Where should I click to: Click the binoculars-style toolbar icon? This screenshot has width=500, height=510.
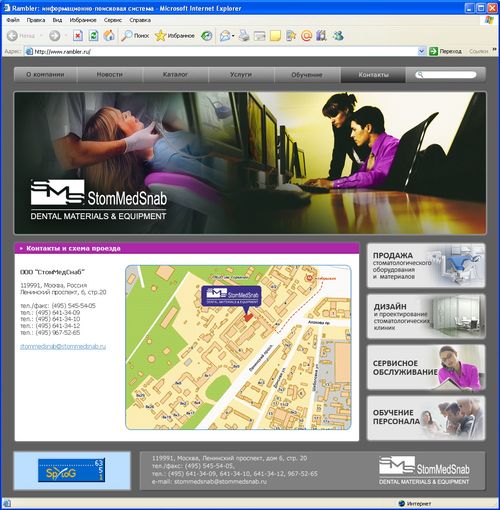(321, 35)
